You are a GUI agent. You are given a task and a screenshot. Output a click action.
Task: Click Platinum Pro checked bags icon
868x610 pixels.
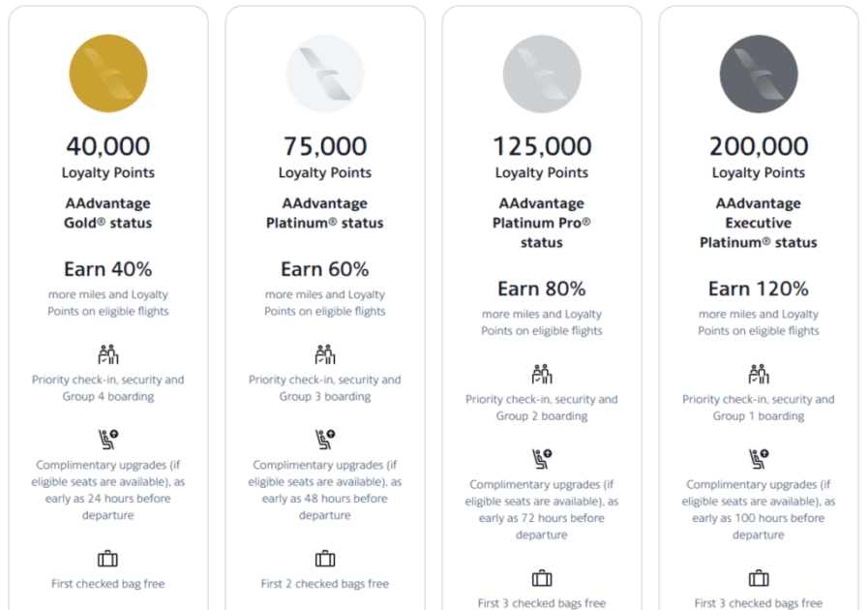coord(542,578)
